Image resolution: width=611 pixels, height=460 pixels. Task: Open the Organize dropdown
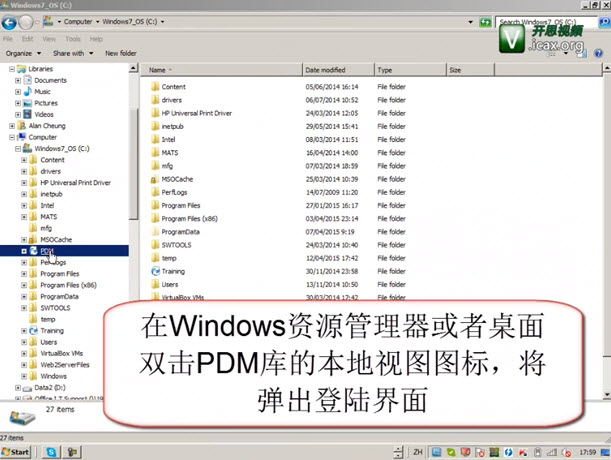click(x=23, y=53)
